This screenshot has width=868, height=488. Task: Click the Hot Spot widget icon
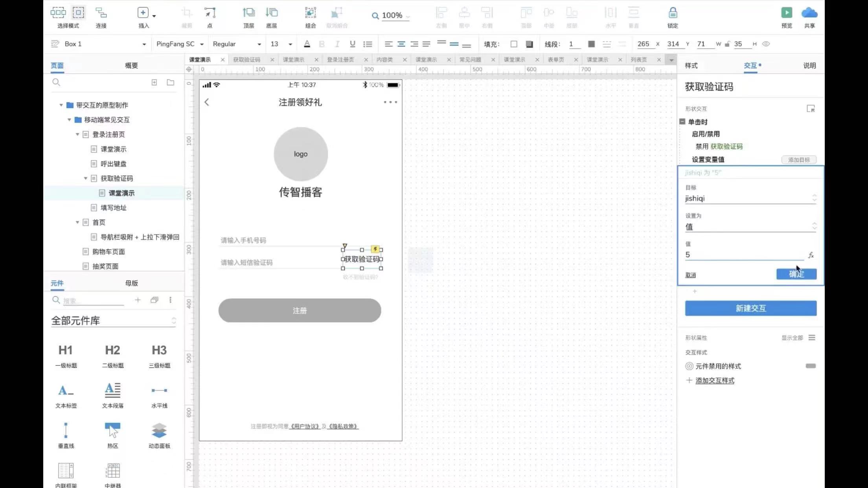(x=112, y=430)
